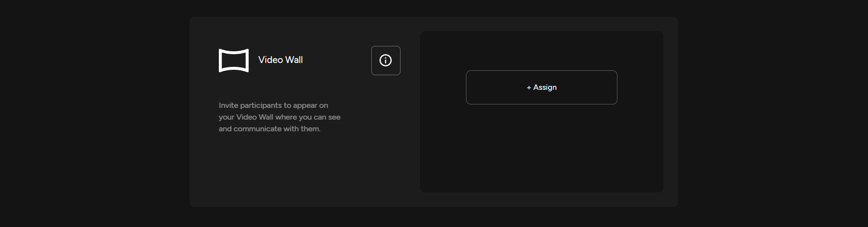
Task: Click the white panoramic display glyph
Action: [x=233, y=61]
